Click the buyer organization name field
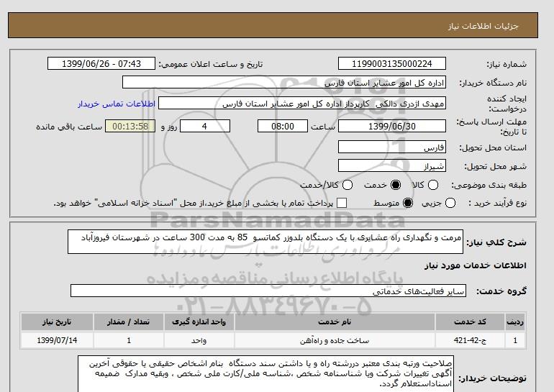The width and height of the screenshot is (554, 392). (284, 82)
